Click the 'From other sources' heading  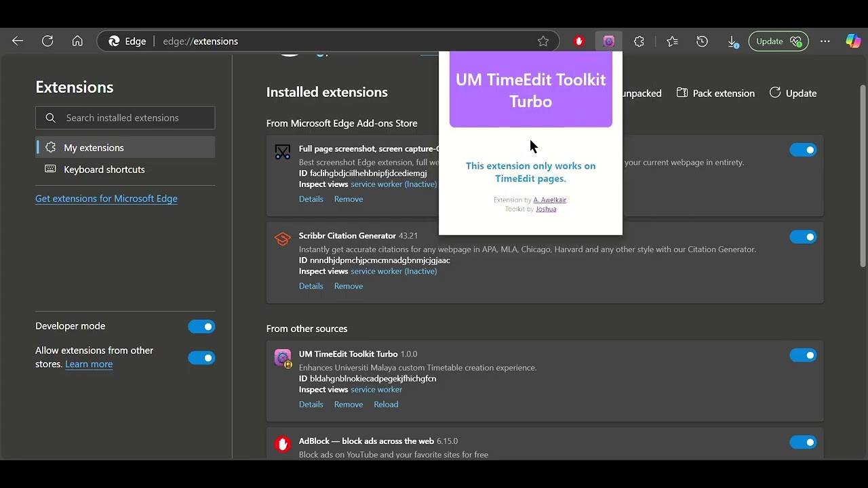tap(307, 329)
